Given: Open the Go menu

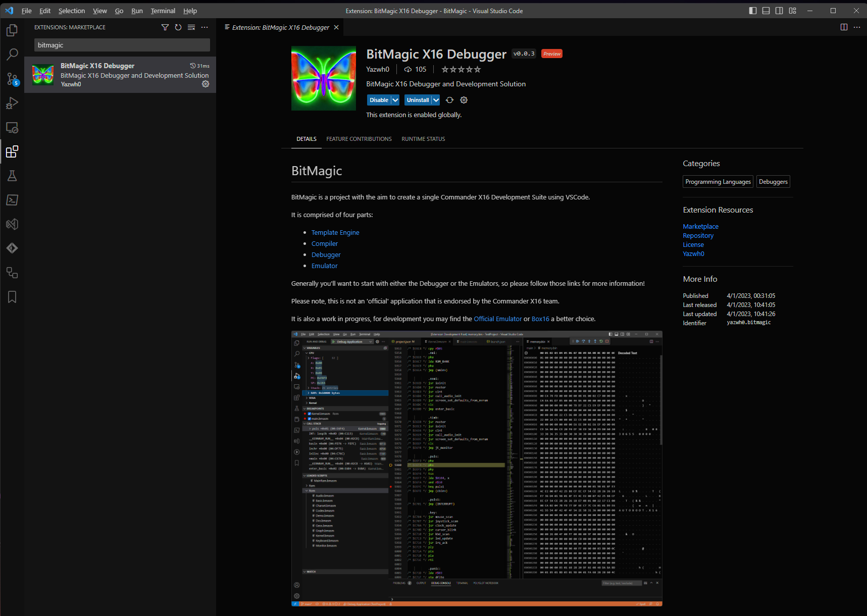Looking at the screenshot, I should (119, 11).
